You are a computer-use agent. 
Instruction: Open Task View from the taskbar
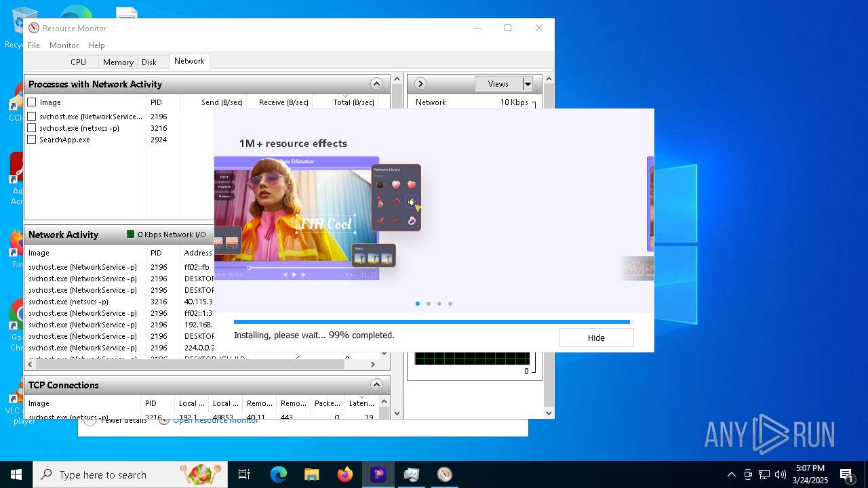click(244, 474)
